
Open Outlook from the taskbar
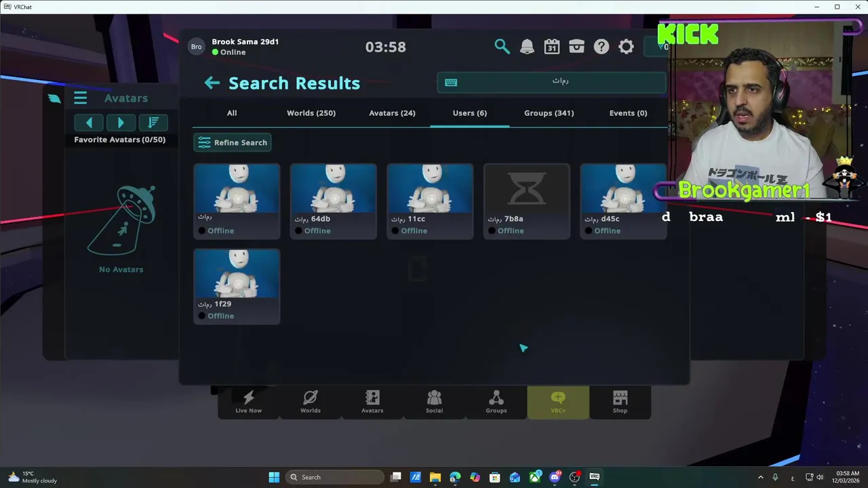515,477
